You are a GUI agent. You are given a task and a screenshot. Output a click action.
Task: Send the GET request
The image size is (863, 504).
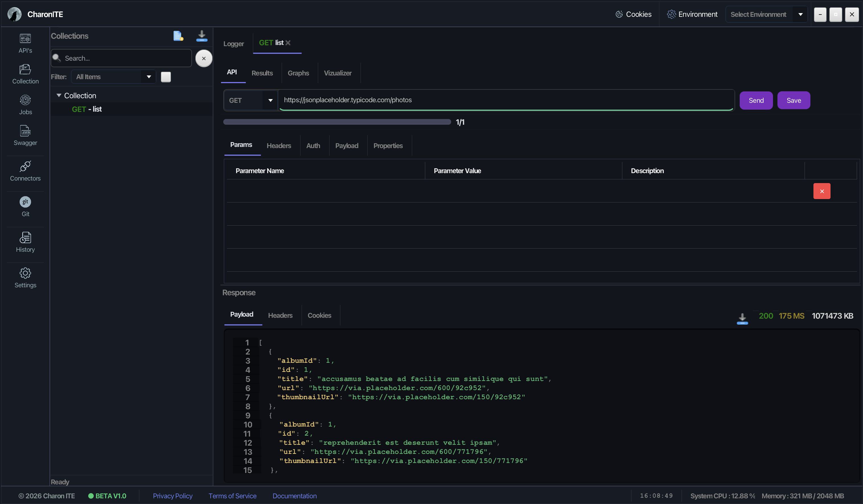[x=756, y=100]
